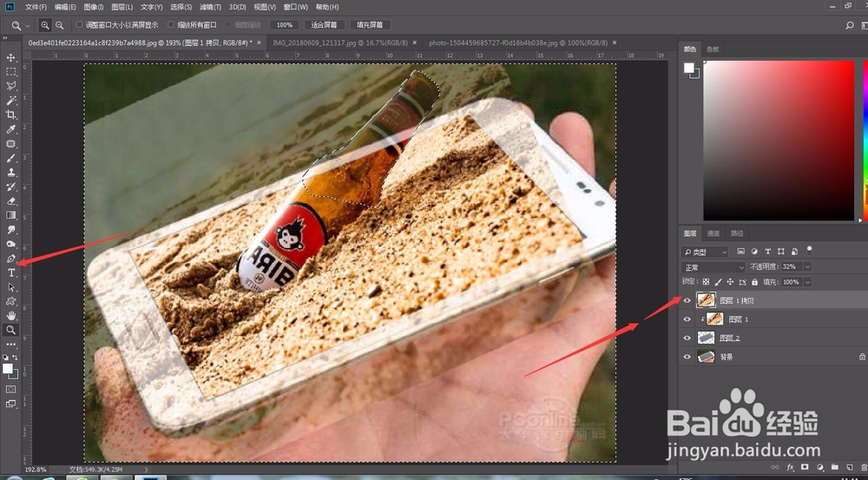Click the lock position icon
Image resolution: width=868 pixels, height=480 pixels.
[x=730, y=282]
